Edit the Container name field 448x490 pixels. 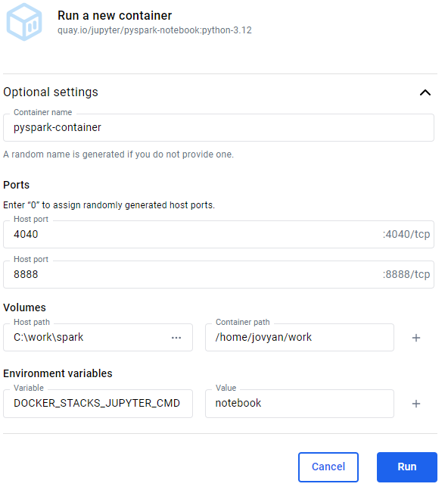219,127
